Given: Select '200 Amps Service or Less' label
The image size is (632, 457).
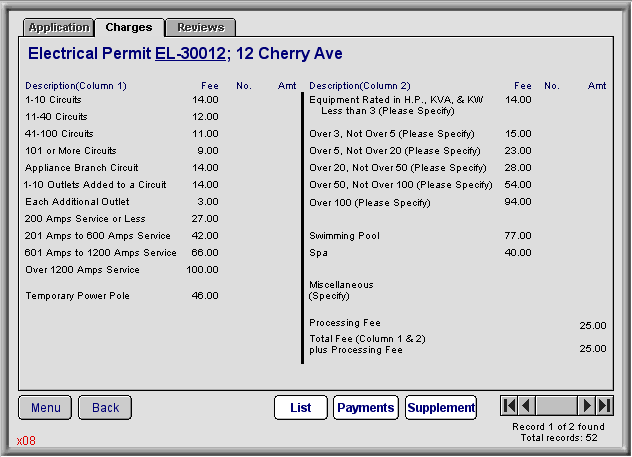Looking at the screenshot, I should (85, 218).
